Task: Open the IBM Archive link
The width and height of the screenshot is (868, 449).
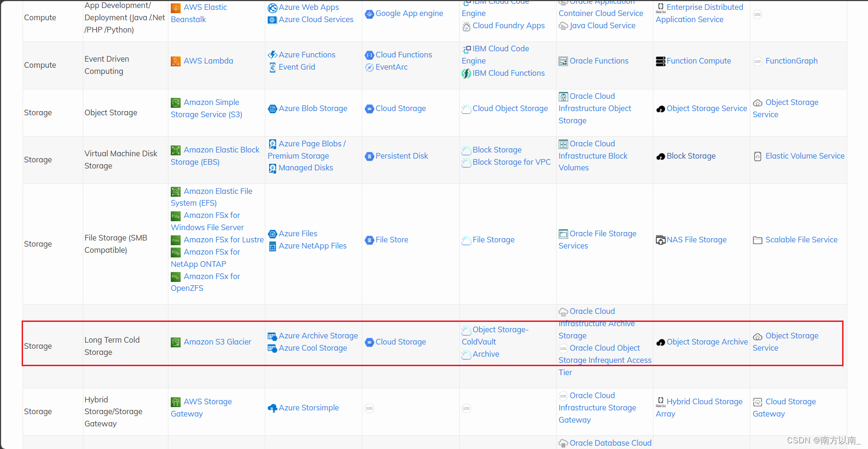Action: [486, 354]
